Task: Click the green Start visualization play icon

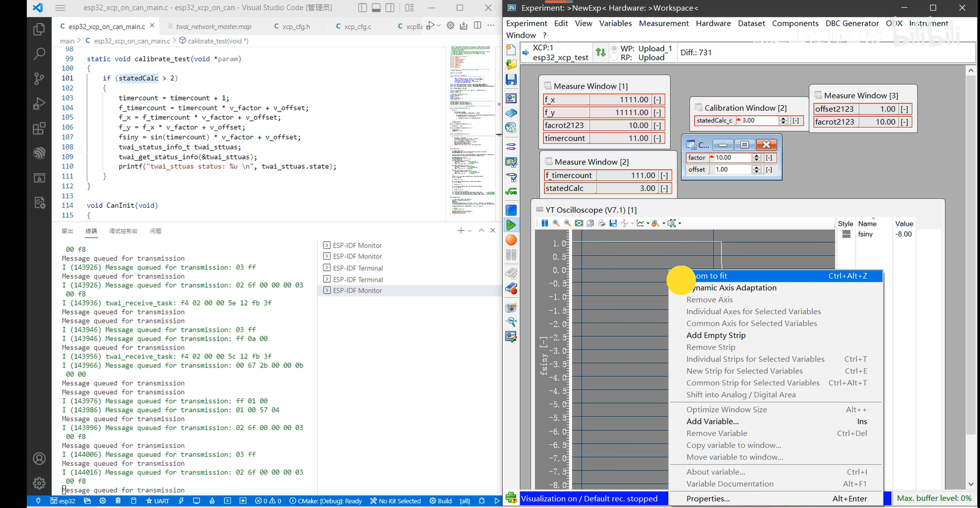Action: pyautogui.click(x=511, y=225)
